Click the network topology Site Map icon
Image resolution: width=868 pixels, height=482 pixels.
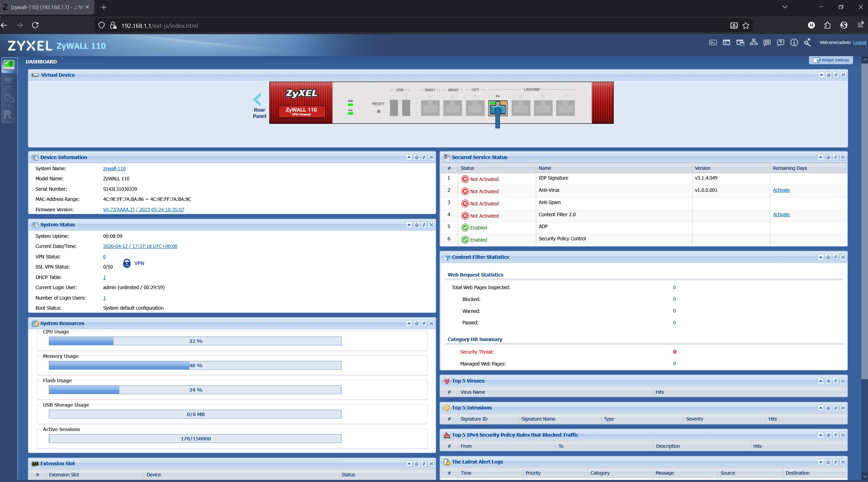(754, 43)
